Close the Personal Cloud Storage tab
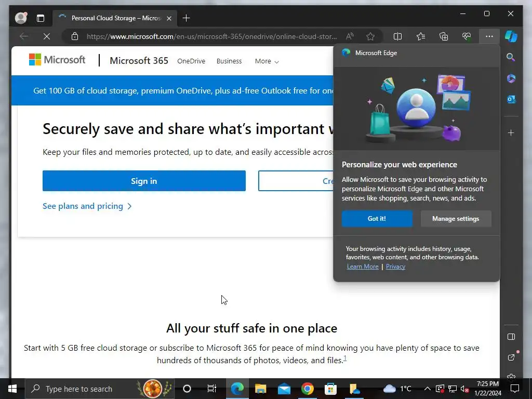 169,18
